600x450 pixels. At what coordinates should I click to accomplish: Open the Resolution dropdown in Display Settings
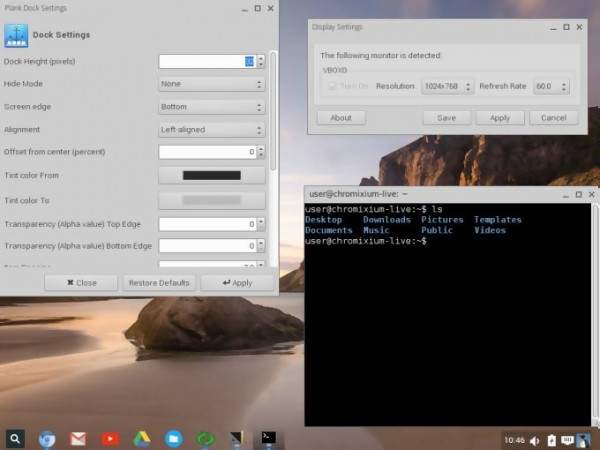447,86
